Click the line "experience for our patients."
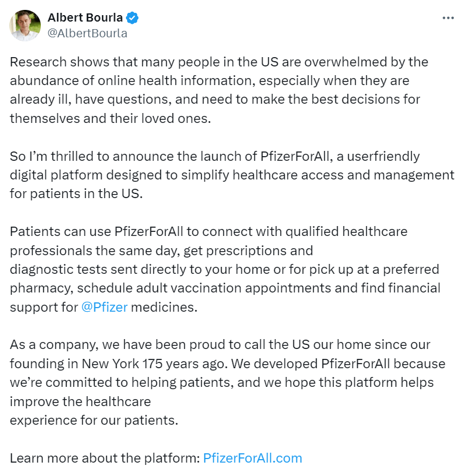Image resolution: width=466 pixels, height=476 pixels. (93, 420)
